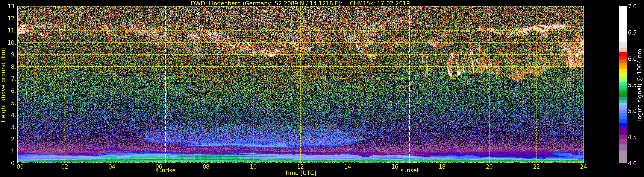Click height tick label '10.'
The width and height of the screenshot is (644, 177).
click(x=12, y=43)
